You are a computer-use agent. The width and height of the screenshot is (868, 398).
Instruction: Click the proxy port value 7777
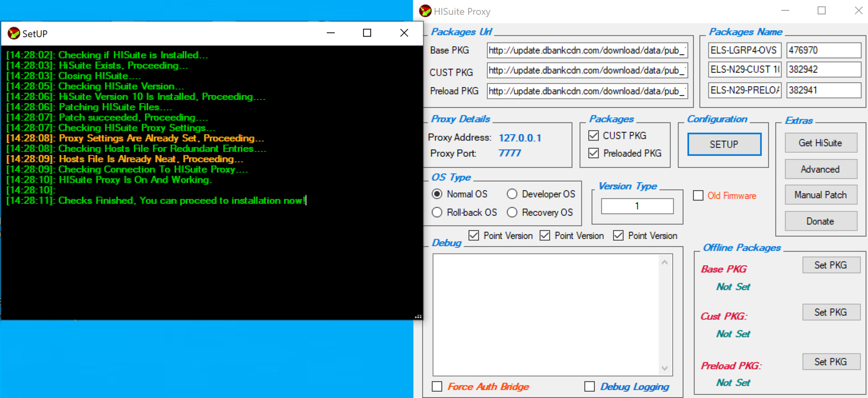[509, 153]
